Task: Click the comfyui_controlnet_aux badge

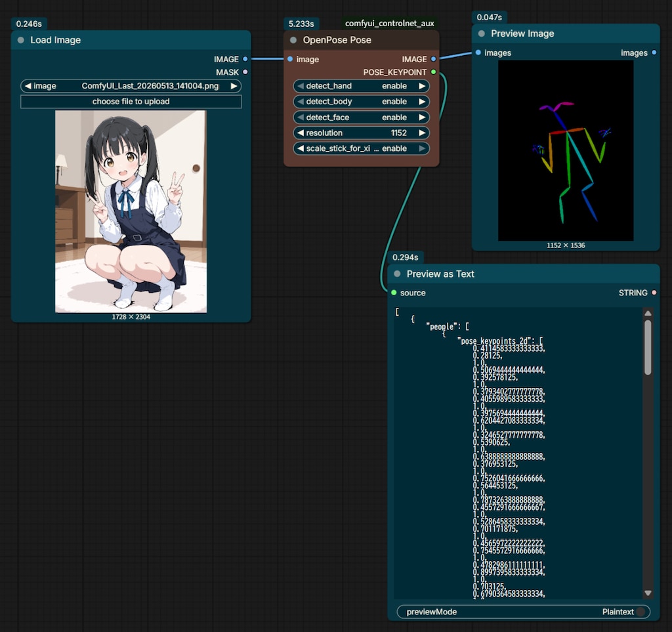Action: 390,23
